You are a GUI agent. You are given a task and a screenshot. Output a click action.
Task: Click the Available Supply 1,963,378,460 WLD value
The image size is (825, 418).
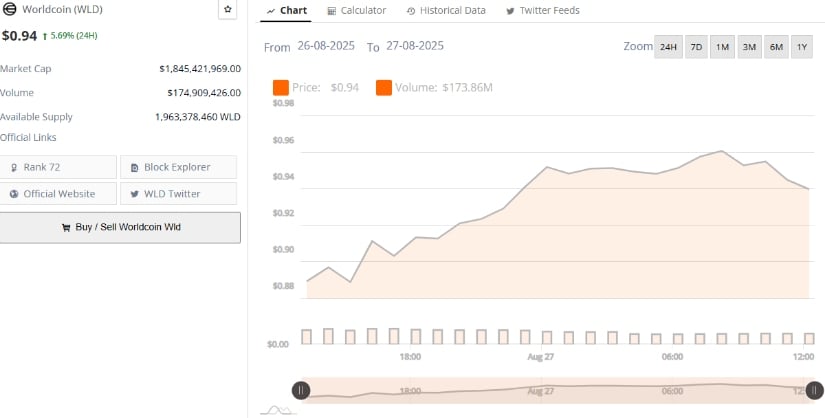click(198, 117)
